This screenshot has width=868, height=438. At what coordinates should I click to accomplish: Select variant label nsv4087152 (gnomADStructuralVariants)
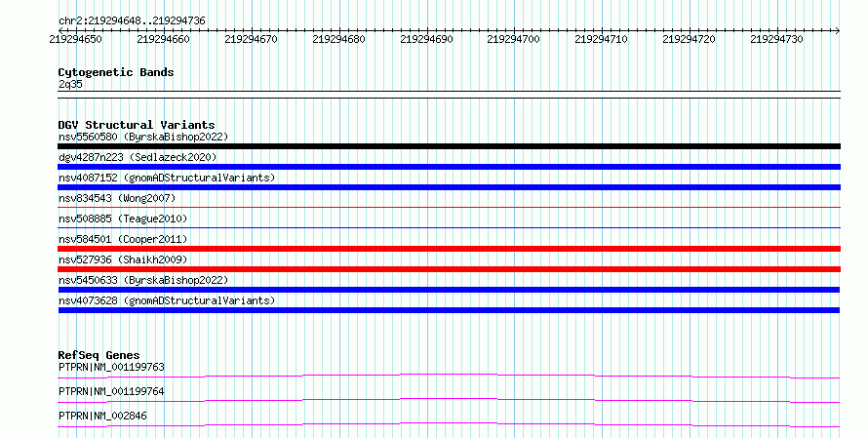[x=167, y=178]
